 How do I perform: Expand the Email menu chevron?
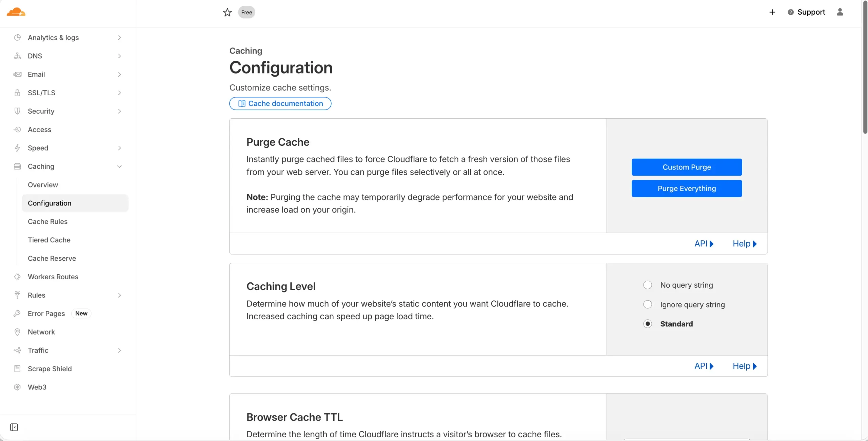click(119, 74)
